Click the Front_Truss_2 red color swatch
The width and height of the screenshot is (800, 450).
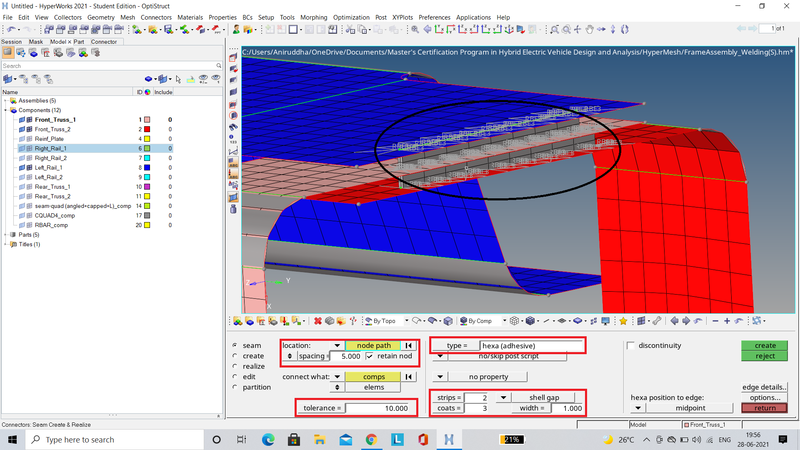[148, 129]
